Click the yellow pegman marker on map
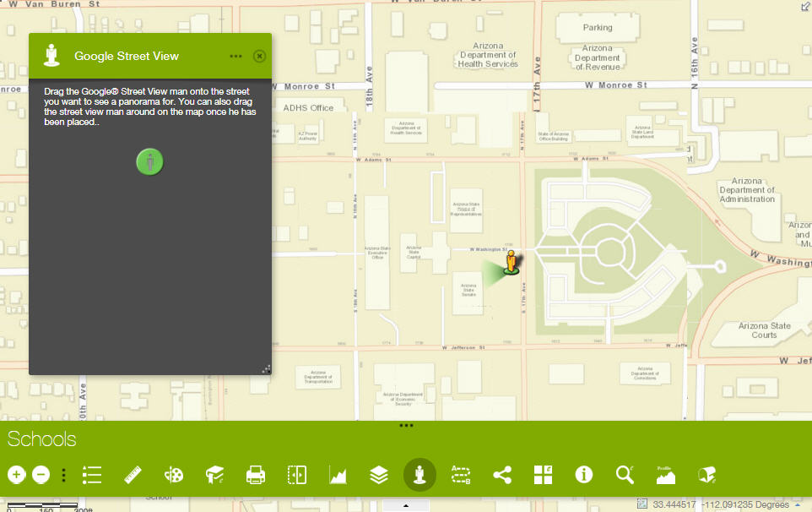 pos(512,262)
